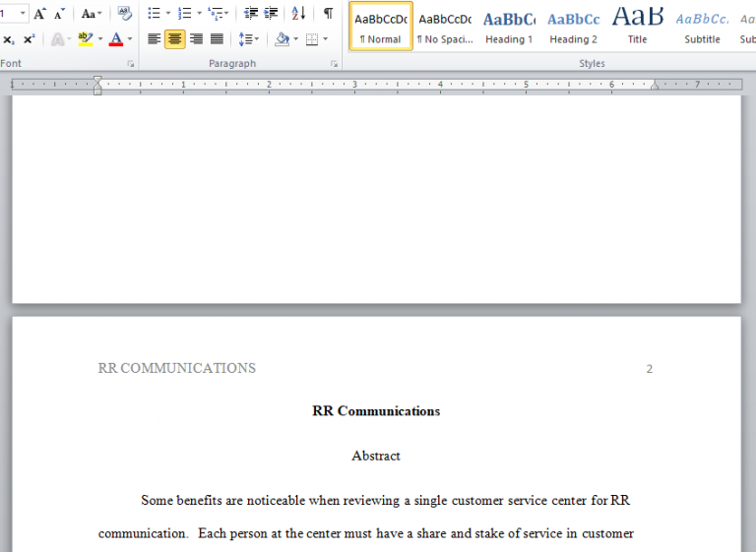This screenshot has height=552, width=756.
Task: Click the Shrink Font icon
Action: [59, 14]
